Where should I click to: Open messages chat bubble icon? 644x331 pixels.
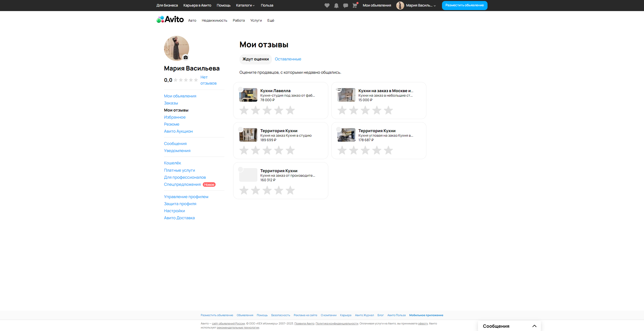(x=345, y=6)
